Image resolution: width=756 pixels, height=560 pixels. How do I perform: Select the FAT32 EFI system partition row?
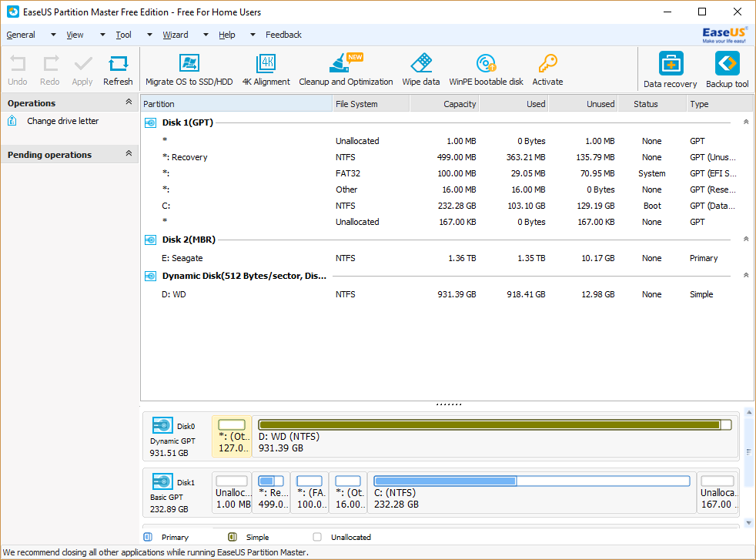coord(447,173)
